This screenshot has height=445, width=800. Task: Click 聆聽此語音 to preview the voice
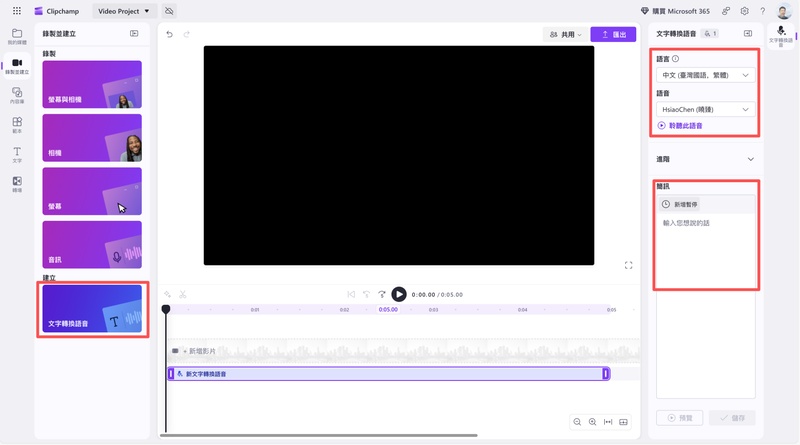coord(680,125)
